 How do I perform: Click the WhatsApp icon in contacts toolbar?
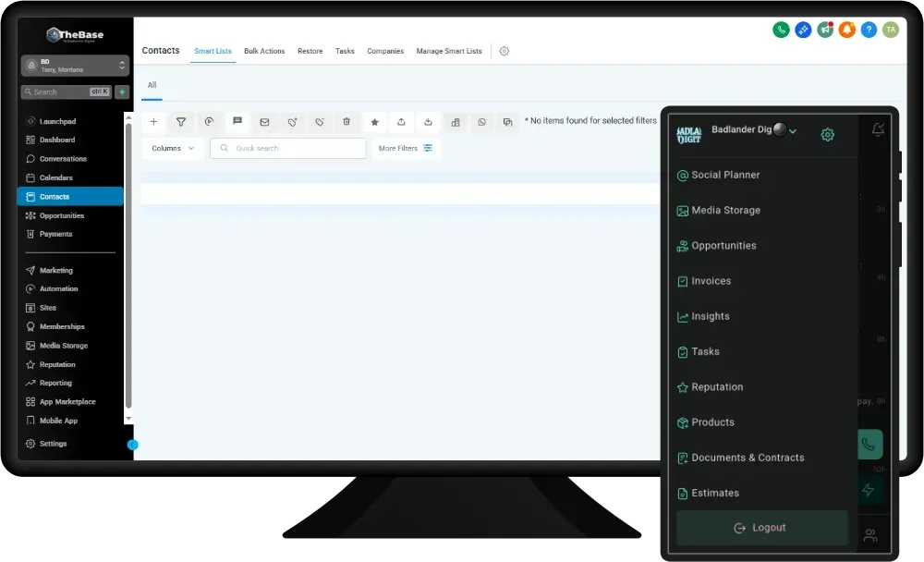pyautogui.click(x=482, y=122)
